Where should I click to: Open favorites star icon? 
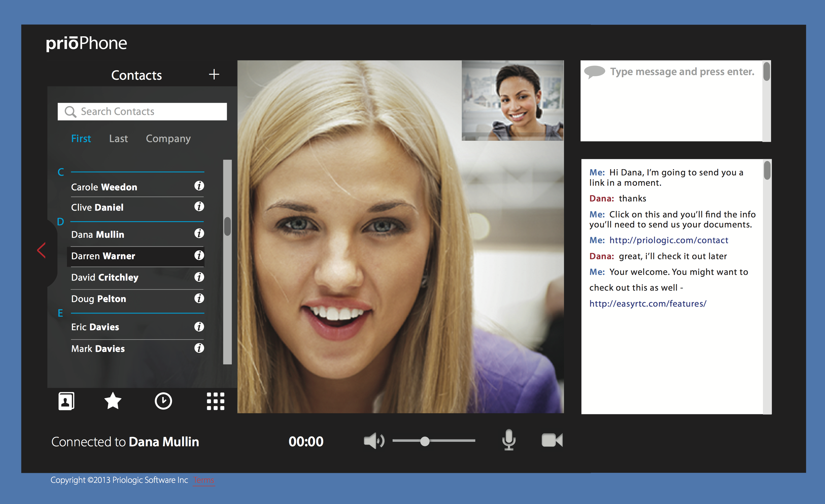pos(113,401)
